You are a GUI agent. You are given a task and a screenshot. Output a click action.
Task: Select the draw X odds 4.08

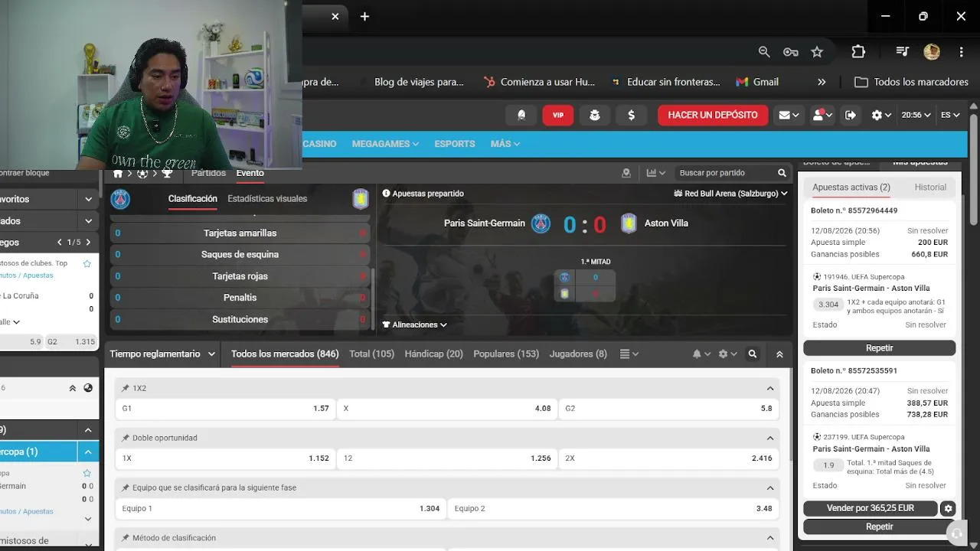447,409
